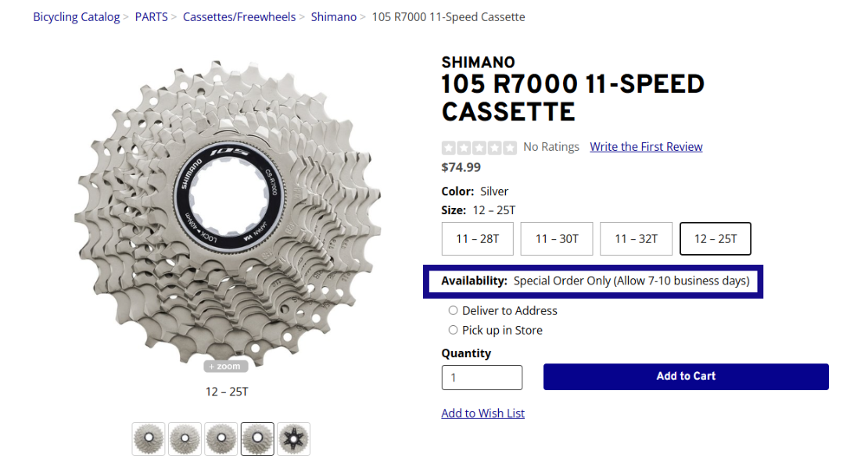Choose the 11 – 30T size
868x469 pixels.
(556, 238)
